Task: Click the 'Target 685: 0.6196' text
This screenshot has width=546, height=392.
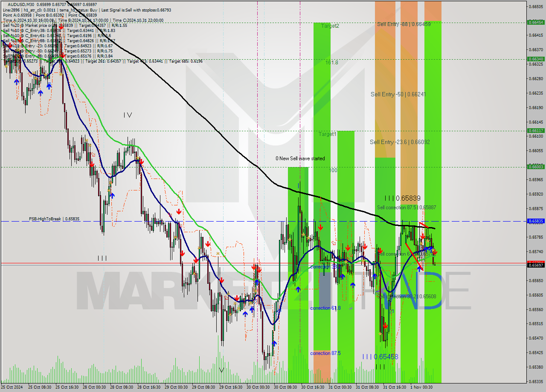Action: (x=186, y=61)
